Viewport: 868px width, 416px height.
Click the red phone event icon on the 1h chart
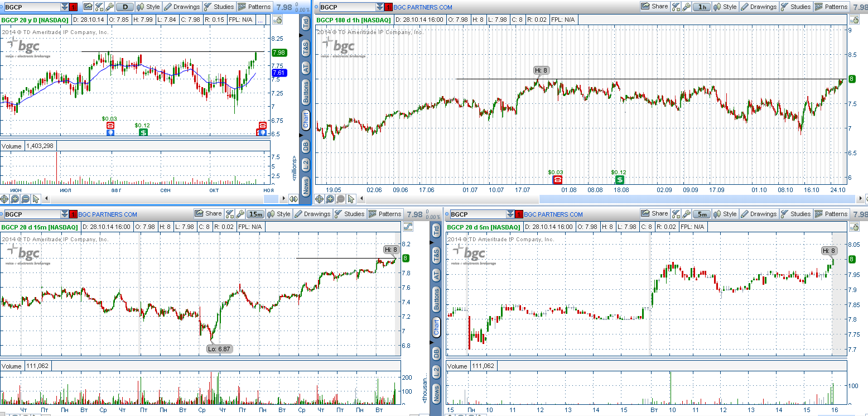pos(557,180)
